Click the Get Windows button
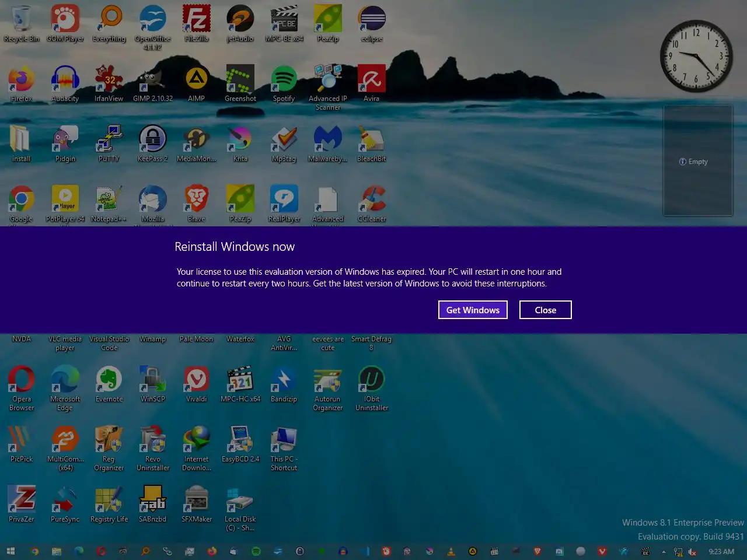 tap(473, 310)
